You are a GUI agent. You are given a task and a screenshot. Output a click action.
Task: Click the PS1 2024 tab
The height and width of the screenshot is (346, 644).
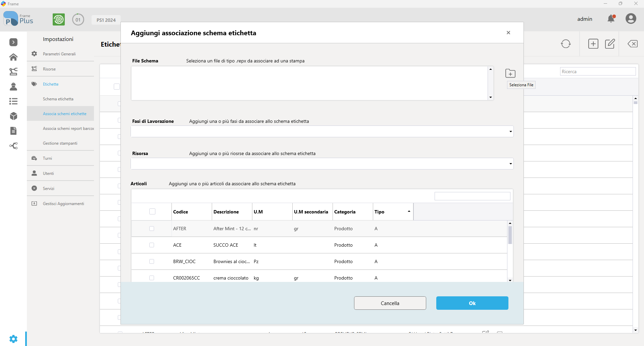[106, 20]
